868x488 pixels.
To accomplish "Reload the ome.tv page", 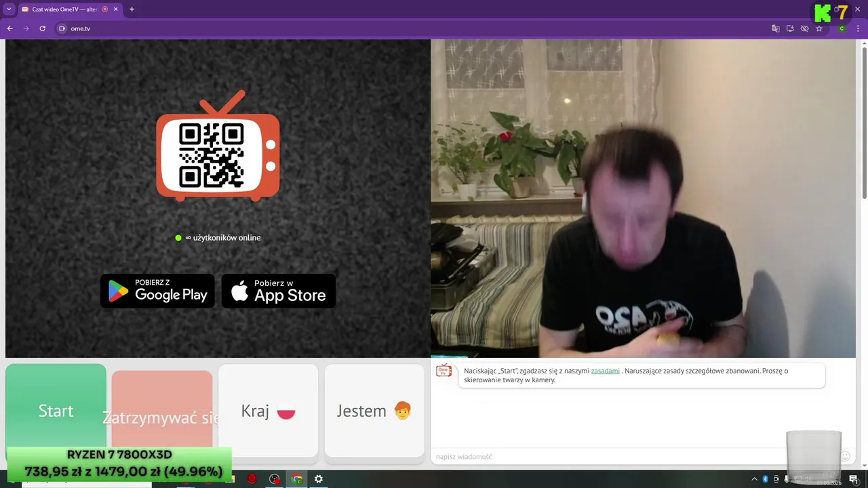I will point(42,28).
